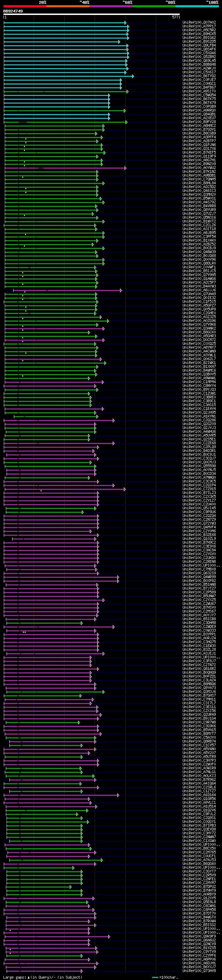Select the UniRef100_C5XQ46 label
The height and width of the screenshot is (980, 222).
199,53
